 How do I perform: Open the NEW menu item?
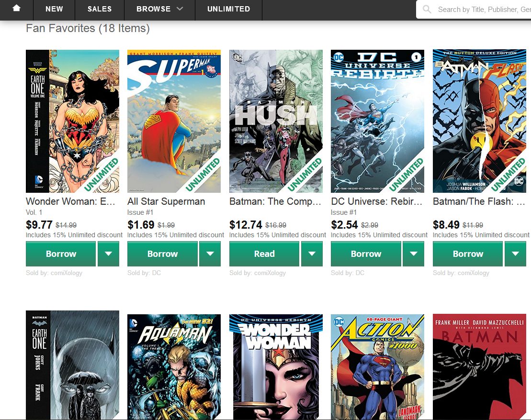(54, 9)
